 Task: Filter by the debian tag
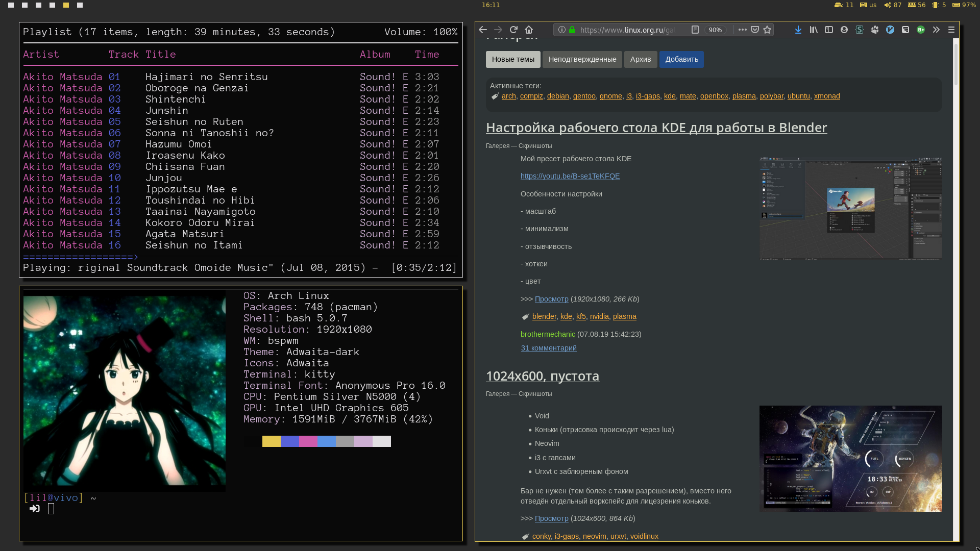pyautogui.click(x=558, y=96)
